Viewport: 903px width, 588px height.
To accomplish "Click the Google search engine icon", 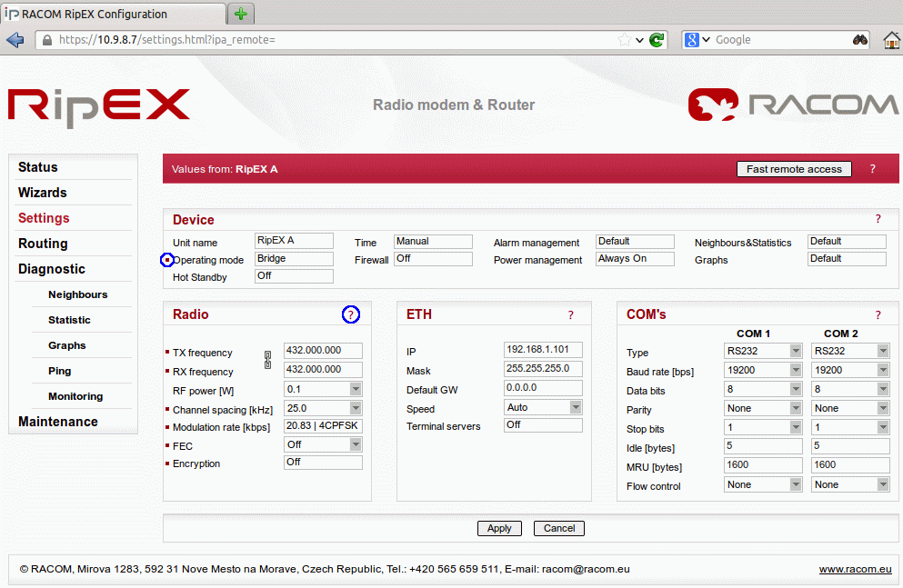I will click(x=692, y=40).
